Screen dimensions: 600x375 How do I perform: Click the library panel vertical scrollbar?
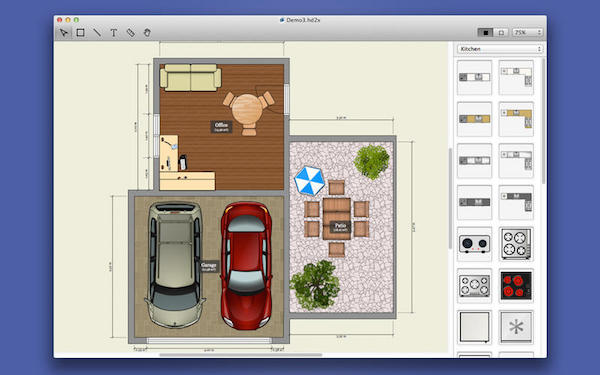(450, 199)
